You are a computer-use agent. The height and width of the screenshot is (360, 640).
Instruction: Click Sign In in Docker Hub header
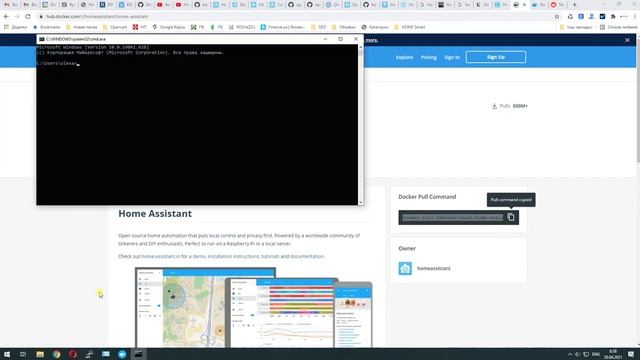[452, 57]
